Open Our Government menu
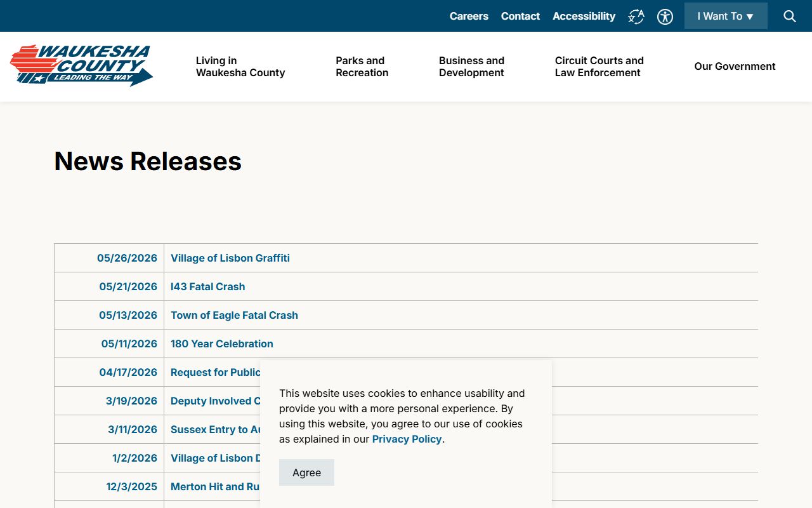 pos(735,67)
